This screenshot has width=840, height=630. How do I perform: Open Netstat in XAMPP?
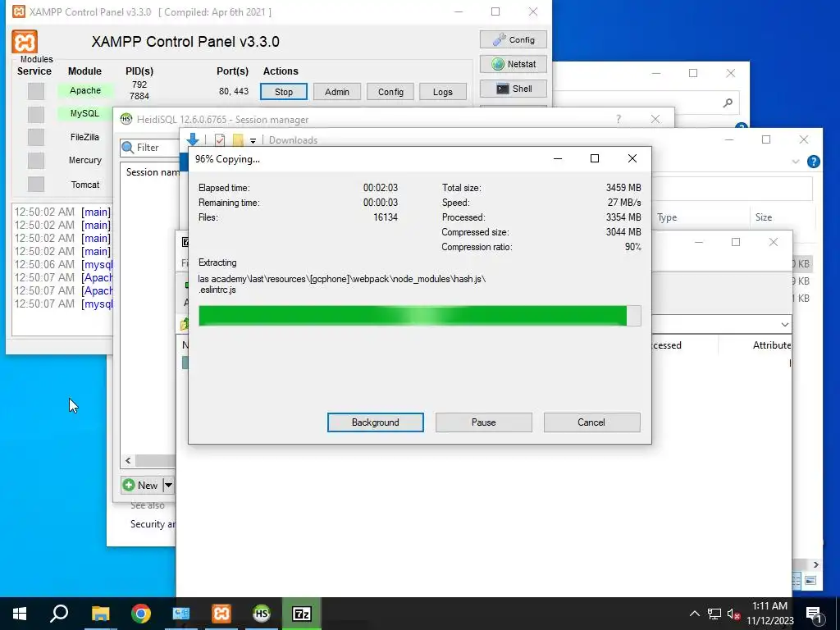pos(514,64)
